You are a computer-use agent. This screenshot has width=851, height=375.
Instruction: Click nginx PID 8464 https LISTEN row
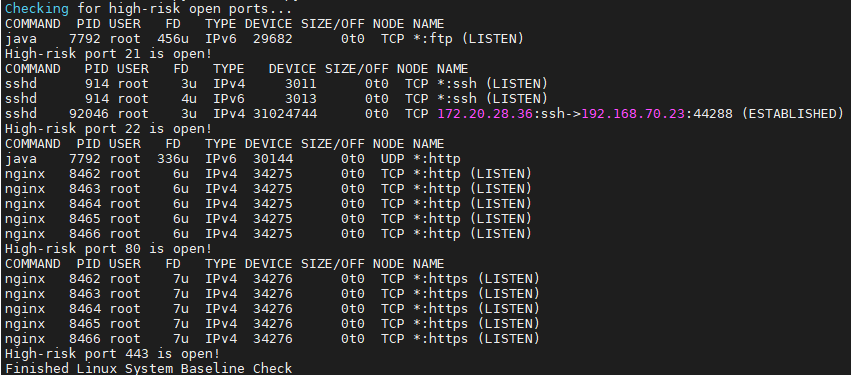tap(272, 308)
